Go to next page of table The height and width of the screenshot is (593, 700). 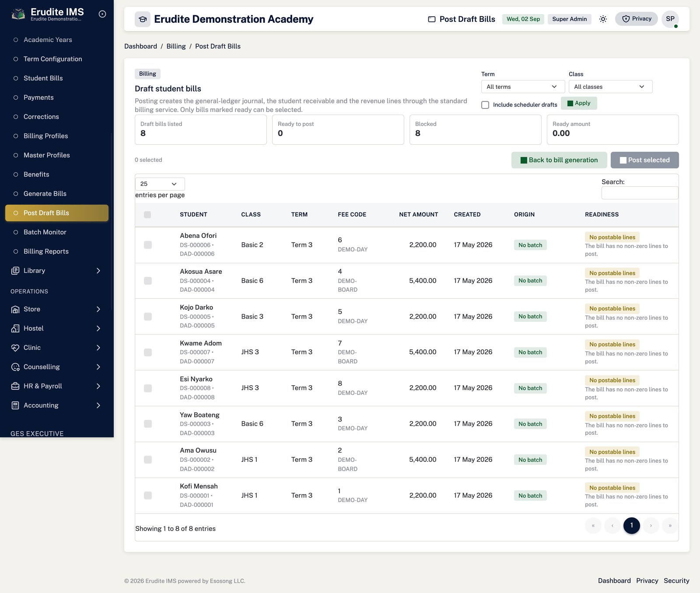[x=651, y=526]
